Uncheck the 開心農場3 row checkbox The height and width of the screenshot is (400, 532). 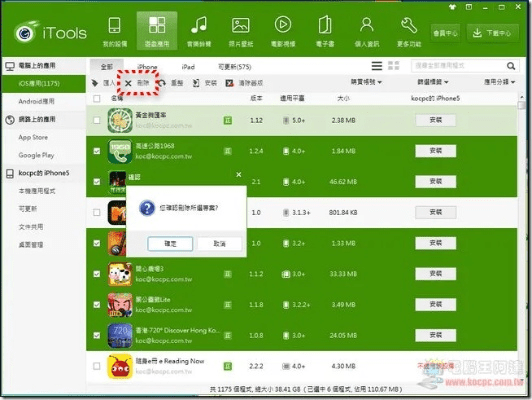click(97, 274)
